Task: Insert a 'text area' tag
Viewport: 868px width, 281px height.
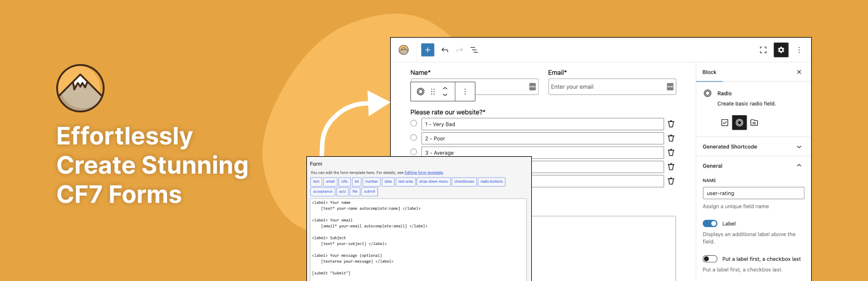Action: tap(405, 182)
